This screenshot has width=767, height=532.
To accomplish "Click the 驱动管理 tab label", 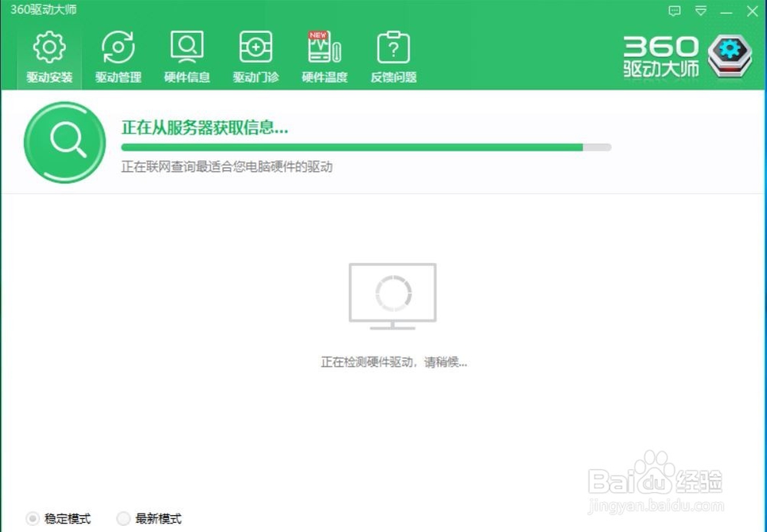I will 118,77.
